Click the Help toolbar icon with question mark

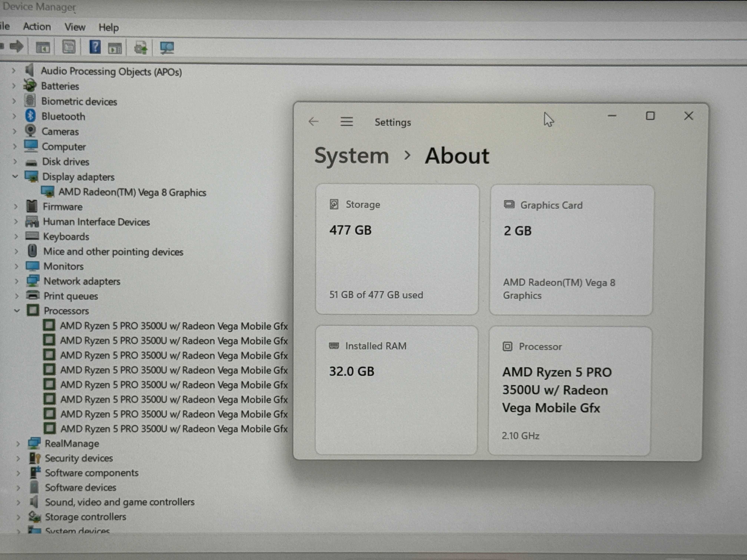tap(95, 47)
